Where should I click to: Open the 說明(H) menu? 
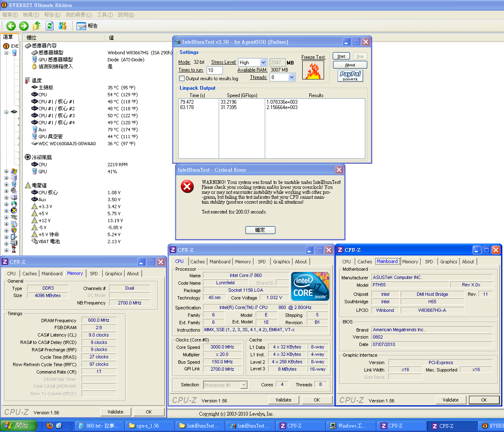pyautogui.click(x=126, y=15)
